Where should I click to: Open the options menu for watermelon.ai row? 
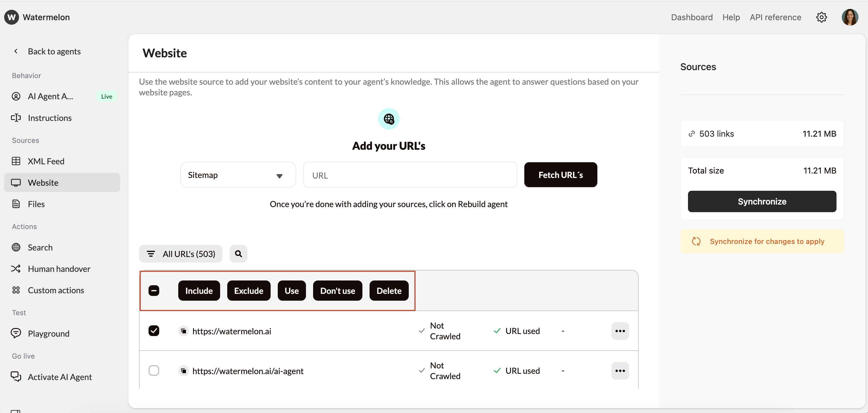(x=620, y=331)
